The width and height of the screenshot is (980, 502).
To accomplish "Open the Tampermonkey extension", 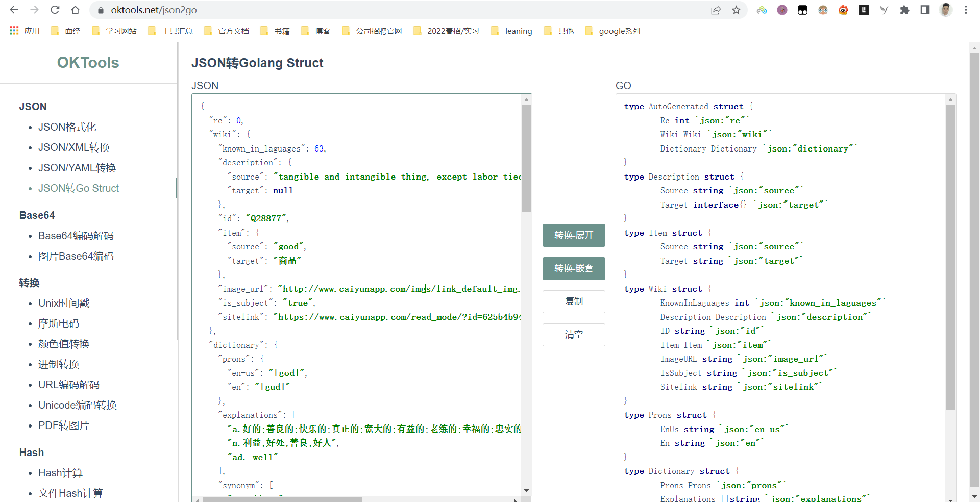I will 802,10.
